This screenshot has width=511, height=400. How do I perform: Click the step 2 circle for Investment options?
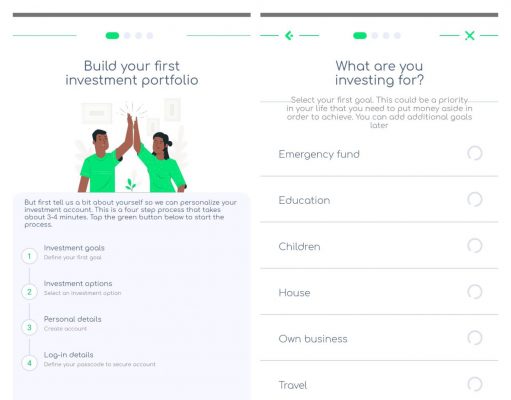[x=29, y=292]
